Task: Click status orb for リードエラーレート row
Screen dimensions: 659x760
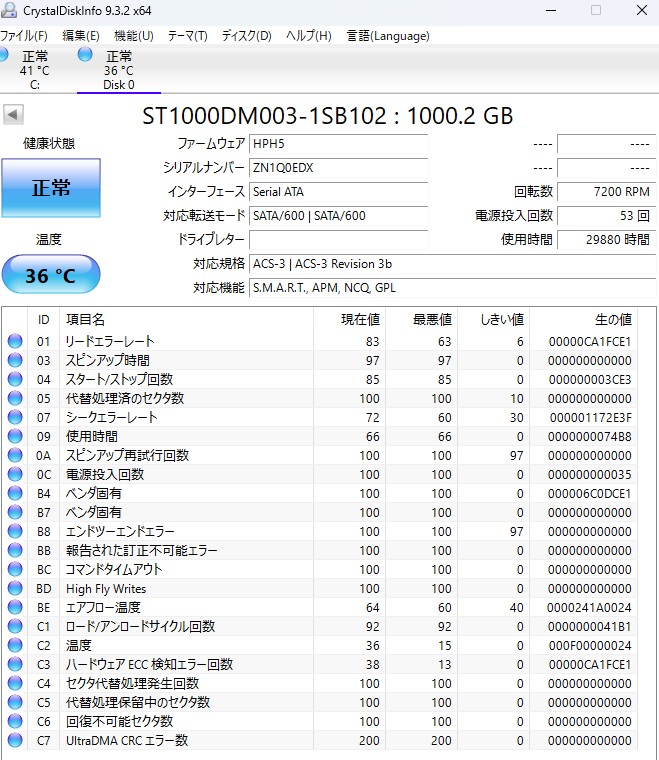Action: click(x=15, y=341)
